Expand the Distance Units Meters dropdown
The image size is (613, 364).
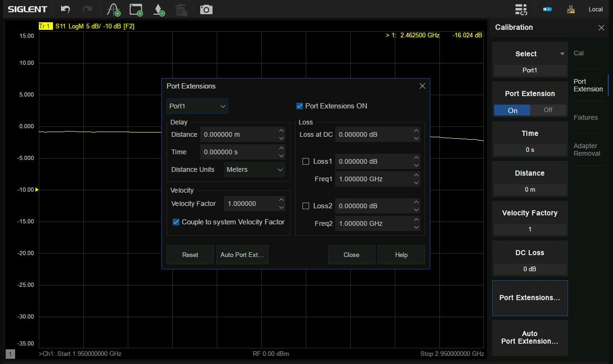tap(254, 169)
